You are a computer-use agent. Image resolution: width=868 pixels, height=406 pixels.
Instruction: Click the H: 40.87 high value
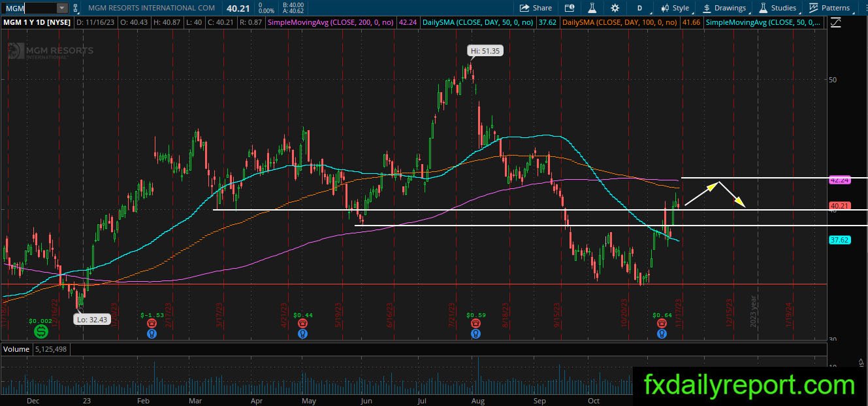point(167,22)
